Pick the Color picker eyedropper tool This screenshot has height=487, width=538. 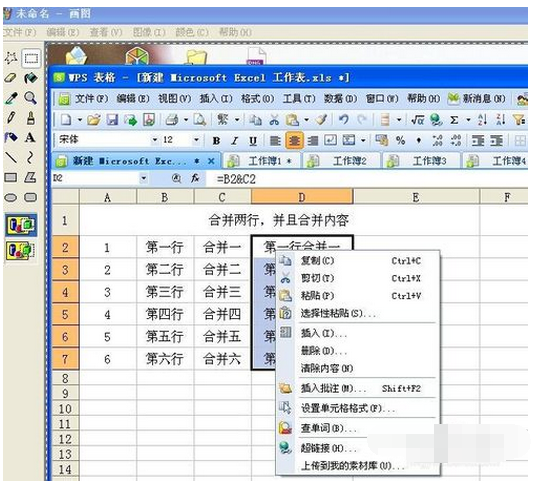click(x=11, y=98)
